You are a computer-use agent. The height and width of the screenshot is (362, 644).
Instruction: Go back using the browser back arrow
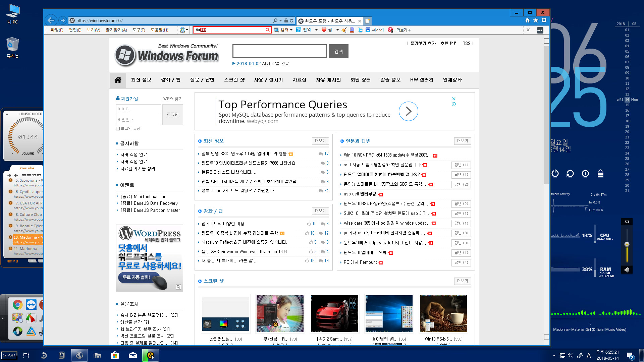pos(51,20)
